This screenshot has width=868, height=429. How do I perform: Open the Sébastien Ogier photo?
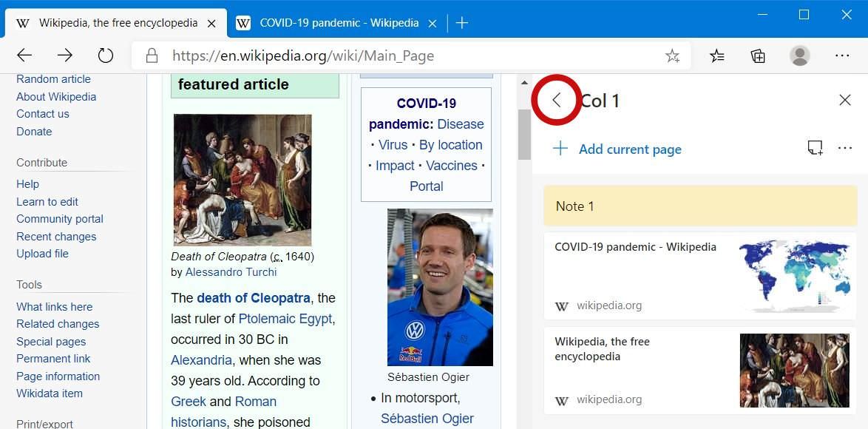(x=440, y=287)
